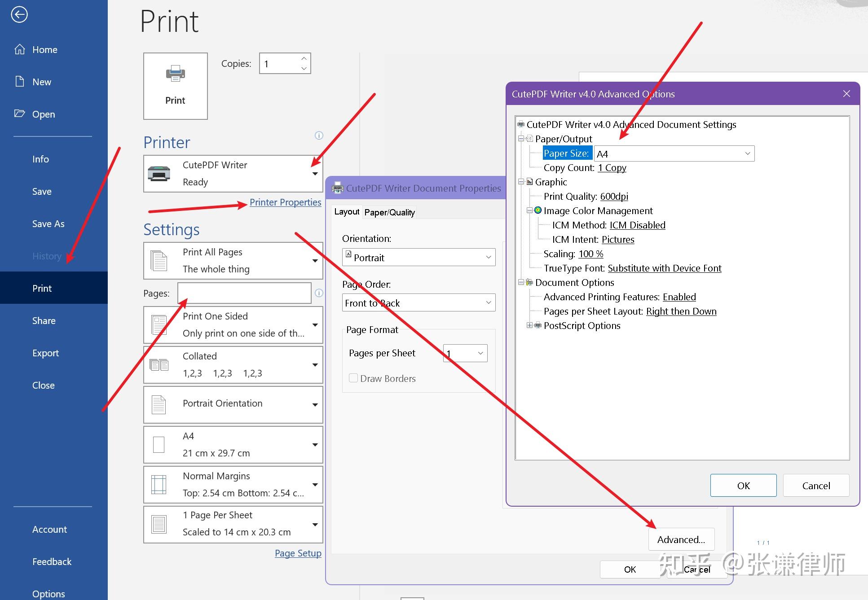Click the PostScript Options printer icon

tap(538, 325)
